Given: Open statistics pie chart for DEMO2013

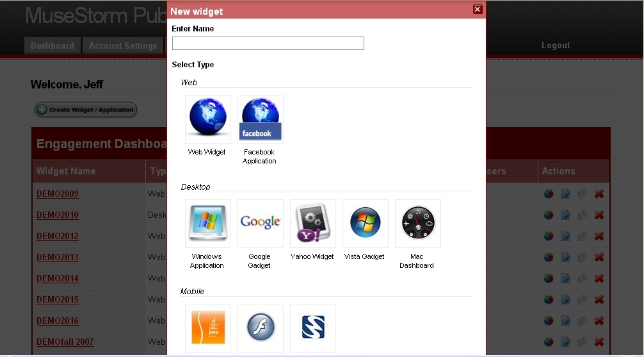Looking at the screenshot, I should pyautogui.click(x=549, y=257).
